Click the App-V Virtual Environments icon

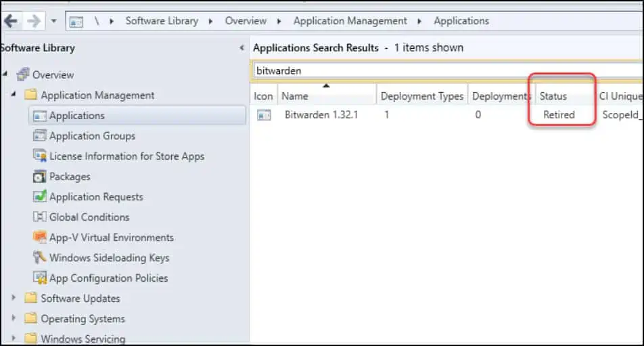(x=40, y=237)
